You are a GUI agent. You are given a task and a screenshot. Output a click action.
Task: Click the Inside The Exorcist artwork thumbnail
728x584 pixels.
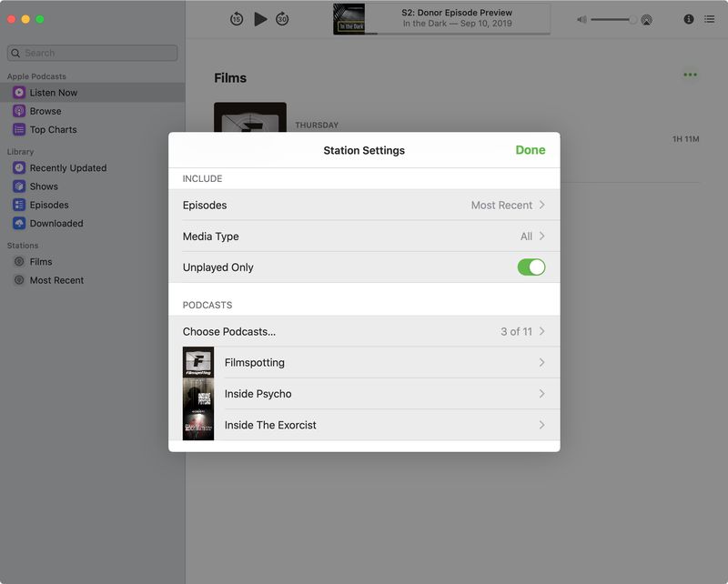pyautogui.click(x=198, y=425)
